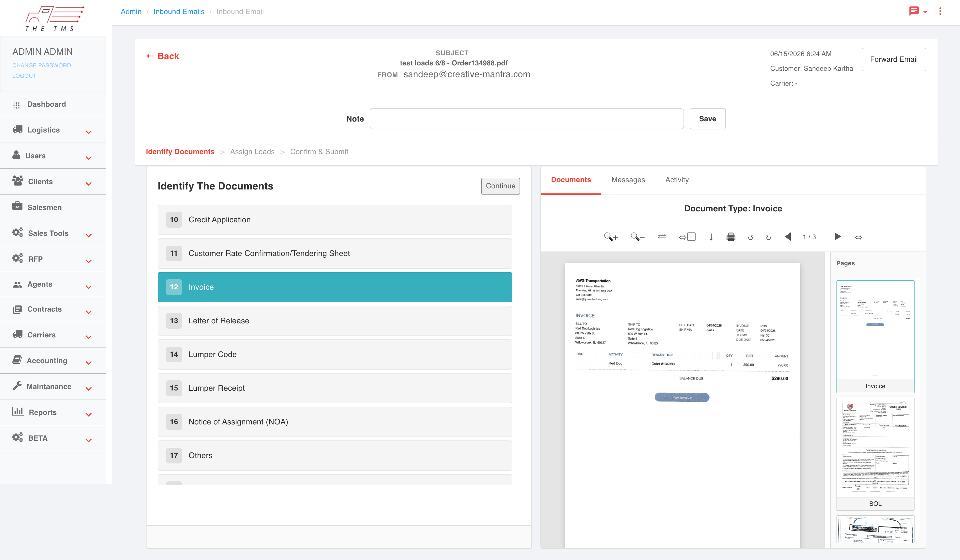Select the Invoice page thumbnail
Screen dimensions: 960x560
(875, 337)
